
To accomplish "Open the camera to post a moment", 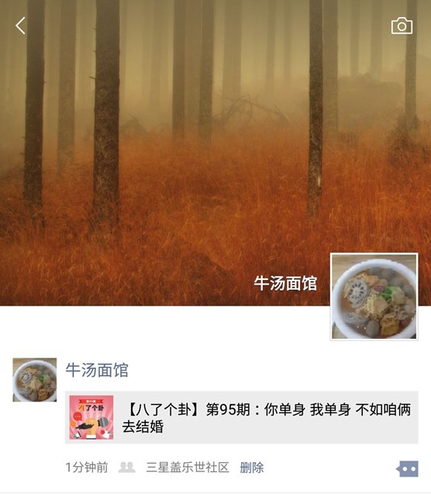I will pyautogui.click(x=402, y=26).
